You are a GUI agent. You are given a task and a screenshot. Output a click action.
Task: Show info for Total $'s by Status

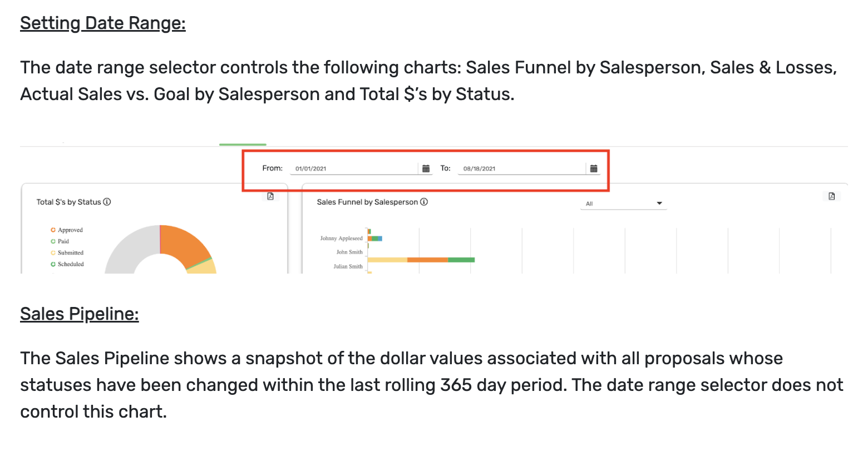(x=107, y=202)
